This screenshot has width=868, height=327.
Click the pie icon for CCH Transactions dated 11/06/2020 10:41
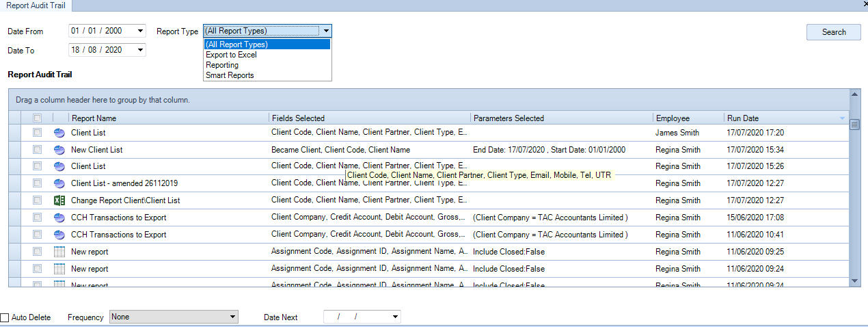(59, 235)
